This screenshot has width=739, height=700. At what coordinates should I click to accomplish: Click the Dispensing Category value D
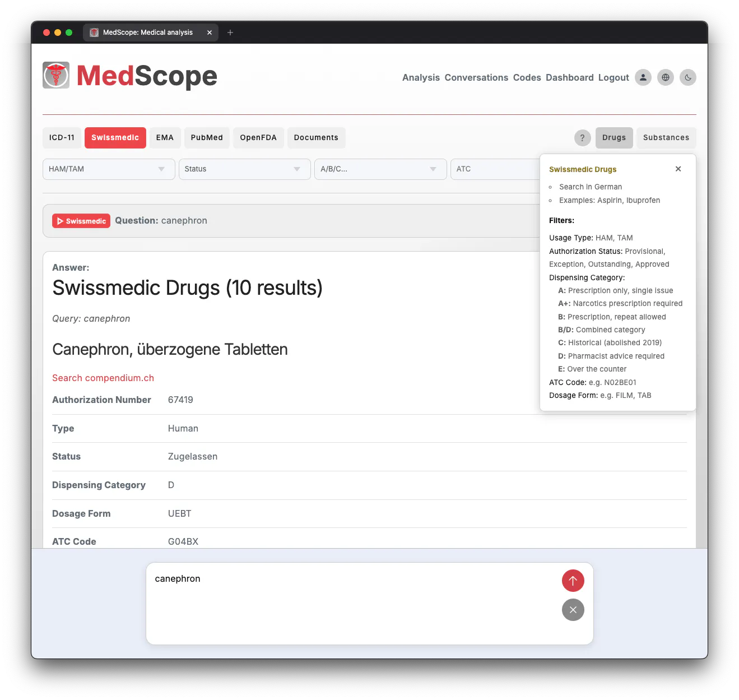point(171,485)
